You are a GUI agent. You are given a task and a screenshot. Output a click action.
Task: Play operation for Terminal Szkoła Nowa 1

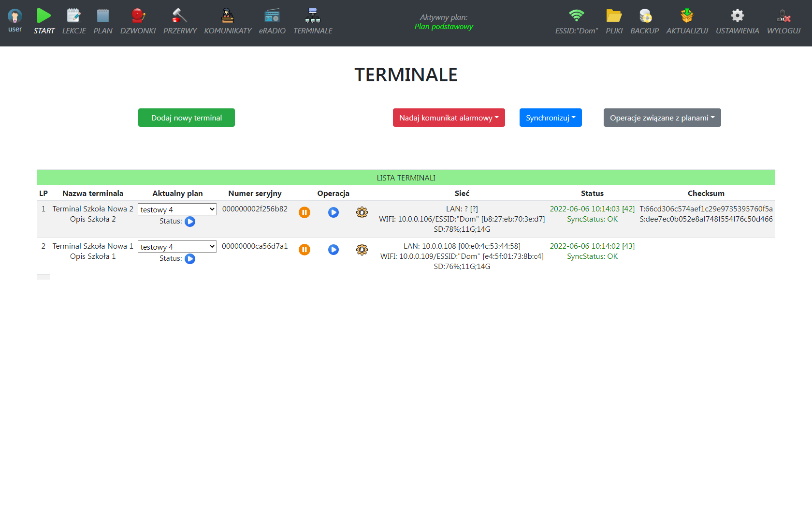pos(333,250)
